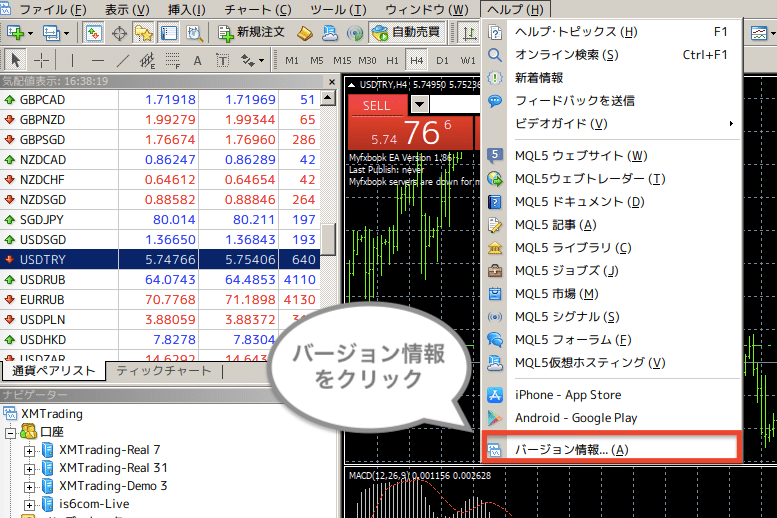The width and height of the screenshot is (777, 518).
Task: Open the lot size dropdown arrow
Action: point(419,105)
